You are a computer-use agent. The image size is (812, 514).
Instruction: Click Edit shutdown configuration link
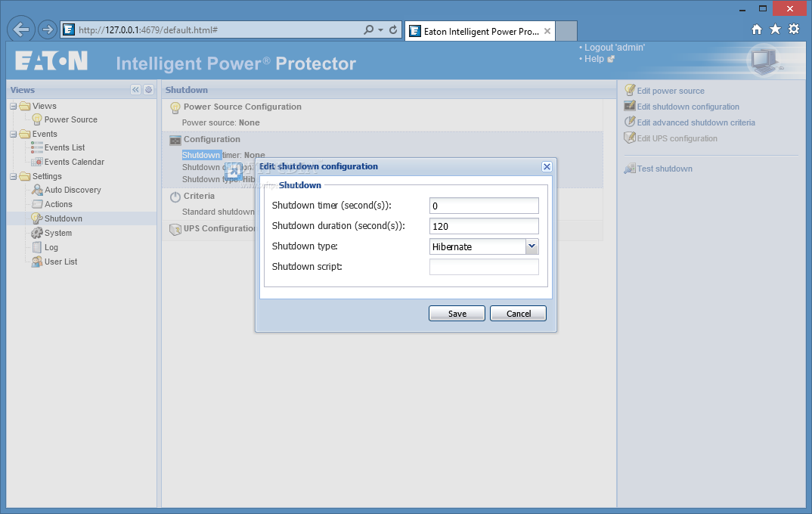(x=688, y=107)
